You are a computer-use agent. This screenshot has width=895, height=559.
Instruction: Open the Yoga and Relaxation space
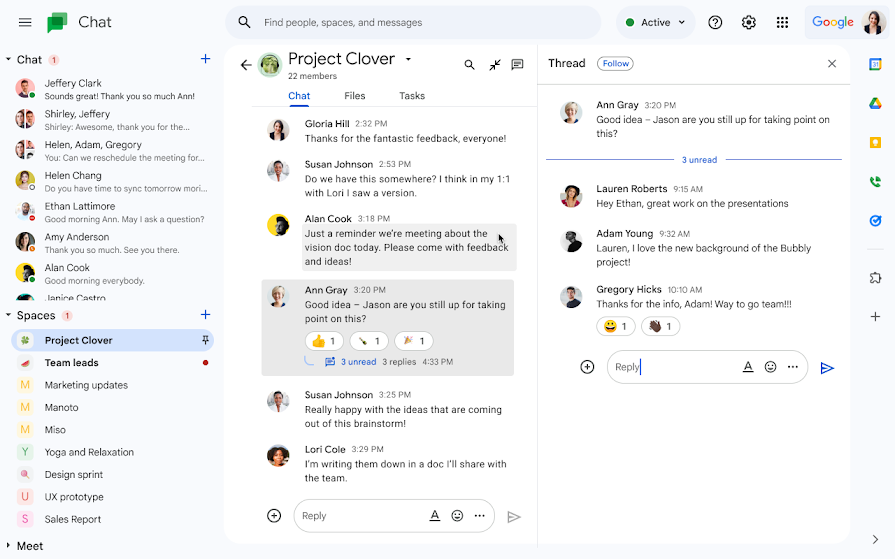(x=112, y=452)
